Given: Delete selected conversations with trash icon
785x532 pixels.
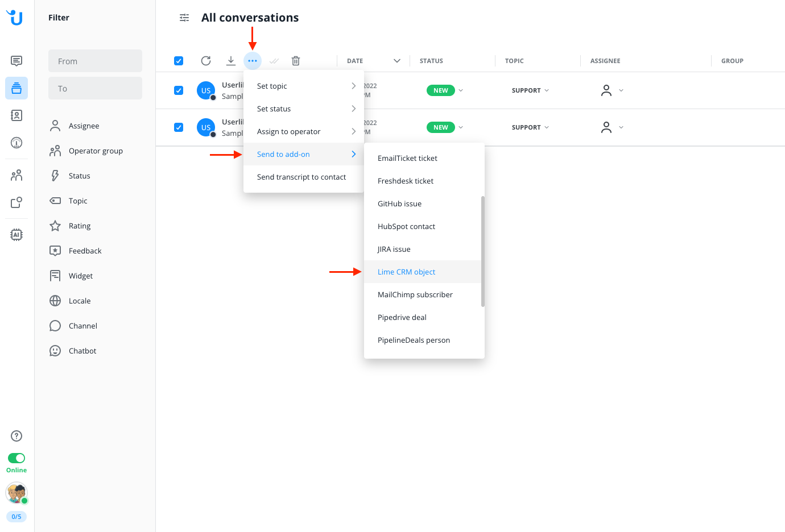Looking at the screenshot, I should [296, 61].
